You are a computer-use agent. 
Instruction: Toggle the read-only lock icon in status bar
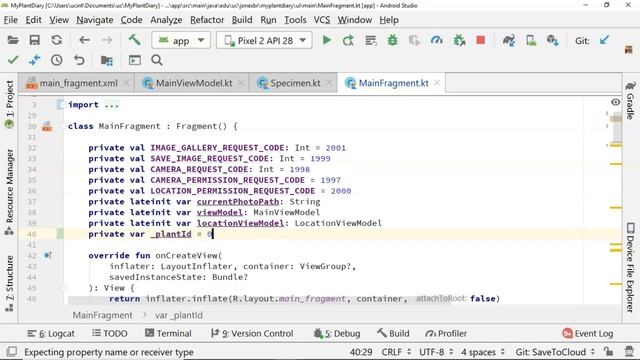tap(609, 351)
